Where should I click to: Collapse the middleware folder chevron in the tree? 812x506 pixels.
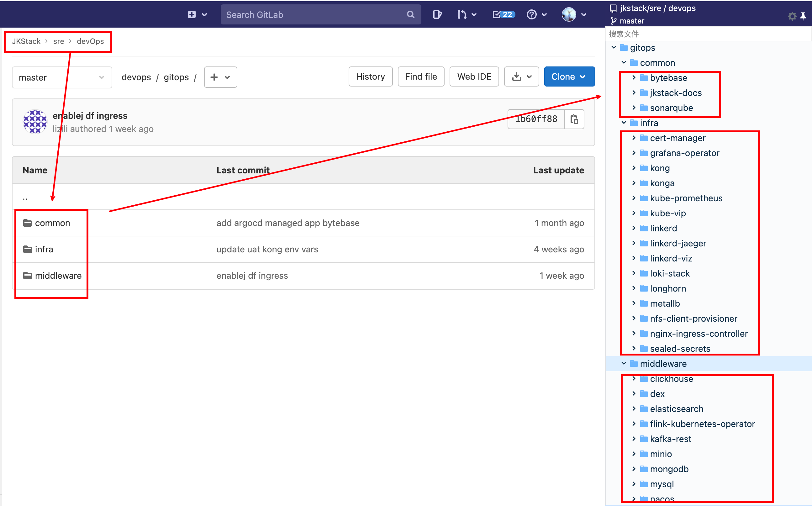pyautogui.click(x=624, y=363)
